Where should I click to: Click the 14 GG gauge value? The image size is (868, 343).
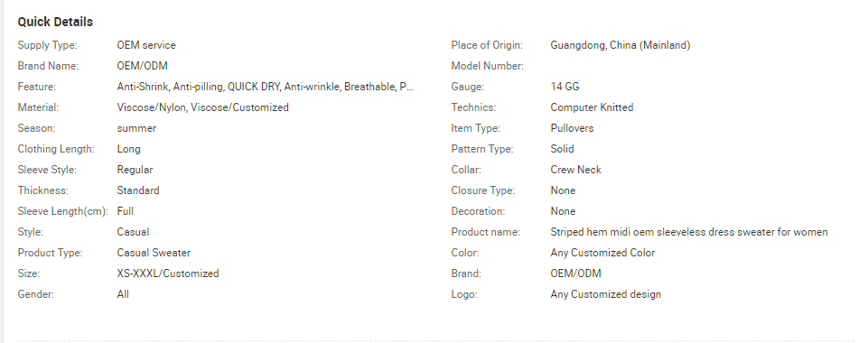tap(565, 87)
